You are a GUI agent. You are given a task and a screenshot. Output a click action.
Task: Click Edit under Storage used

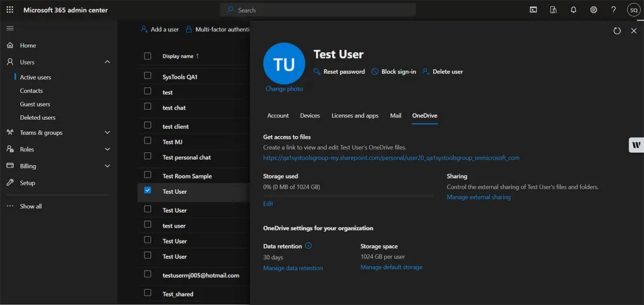(268, 203)
